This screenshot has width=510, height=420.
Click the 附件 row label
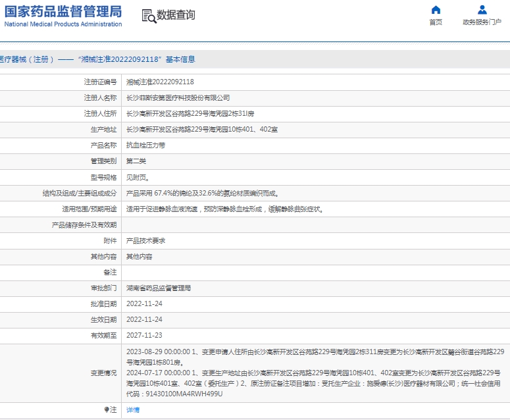click(x=110, y=241)
